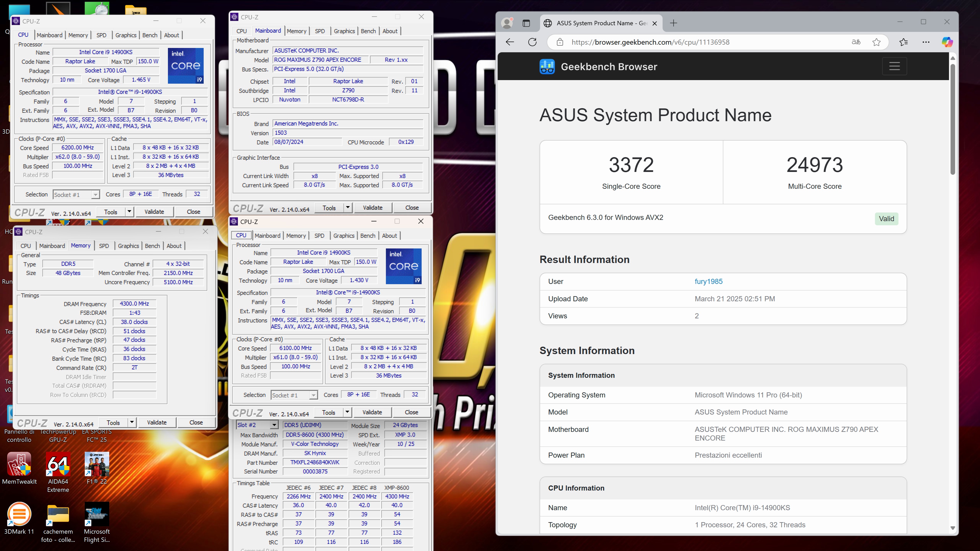
Task: Click the Intel Core i9 logo in bottom-center CPU-Z
Action: [x=404, y=266]
